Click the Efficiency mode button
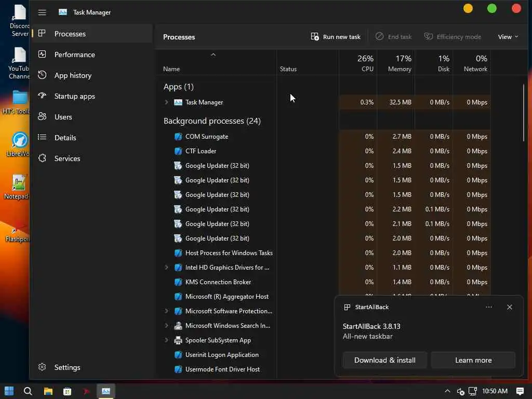 click(453, 37)
